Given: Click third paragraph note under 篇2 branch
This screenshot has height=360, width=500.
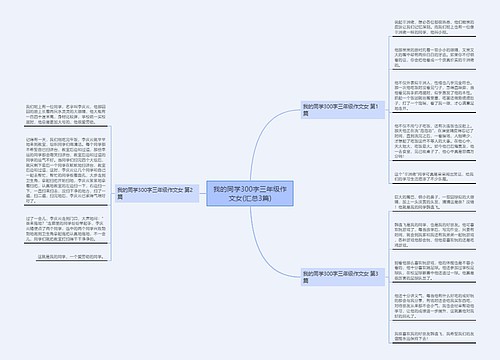Looking at the screenshot, I should 66,229.
